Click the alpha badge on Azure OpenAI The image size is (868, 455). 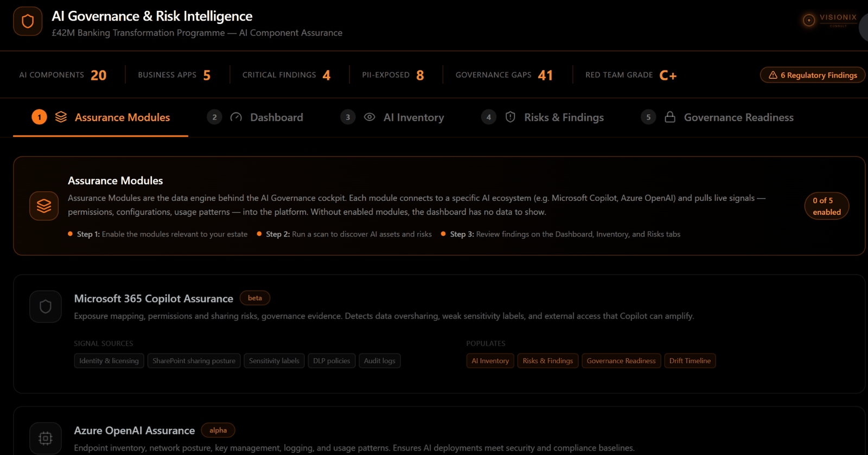click(x=218, y=430)
